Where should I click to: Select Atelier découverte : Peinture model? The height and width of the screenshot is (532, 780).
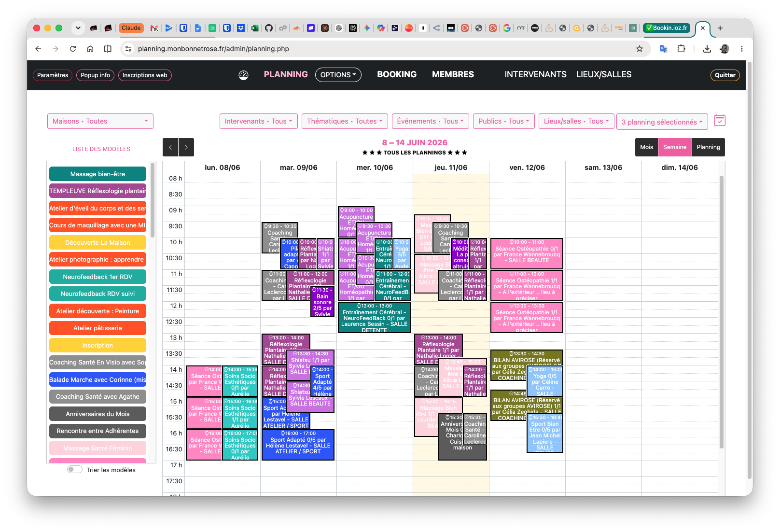[97, 311]
